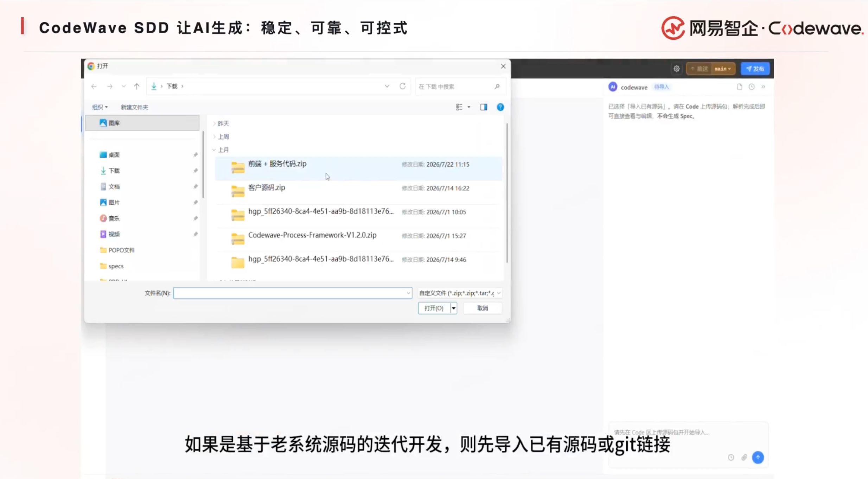Click the search magnifier in dialog
868x479 pixels.
tap(497, 87)
